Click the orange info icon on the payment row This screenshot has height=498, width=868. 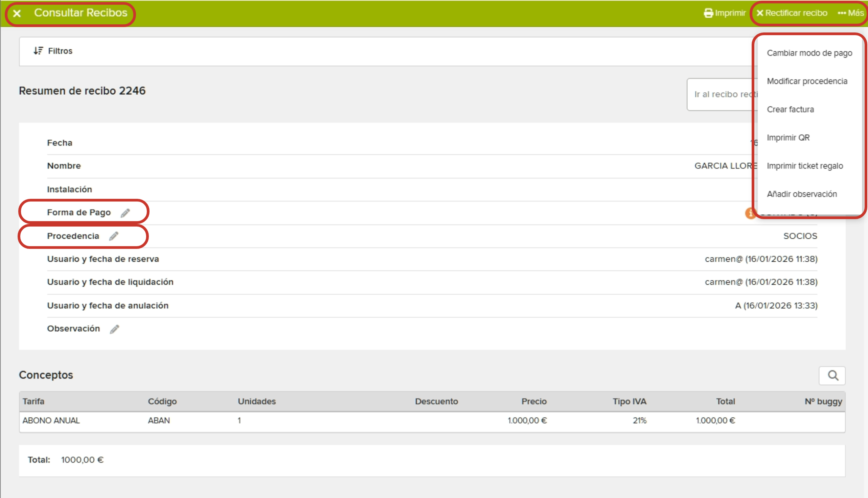point(750,213)
